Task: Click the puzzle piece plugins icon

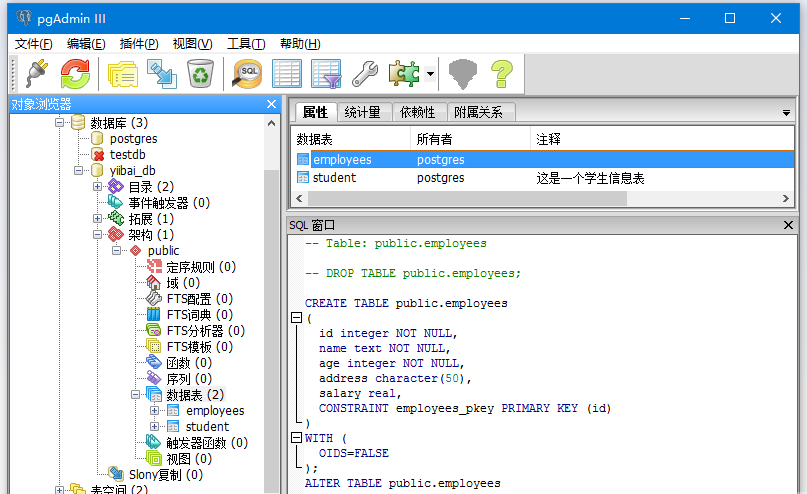Action: pyautogui.click(x=404, y=74)
